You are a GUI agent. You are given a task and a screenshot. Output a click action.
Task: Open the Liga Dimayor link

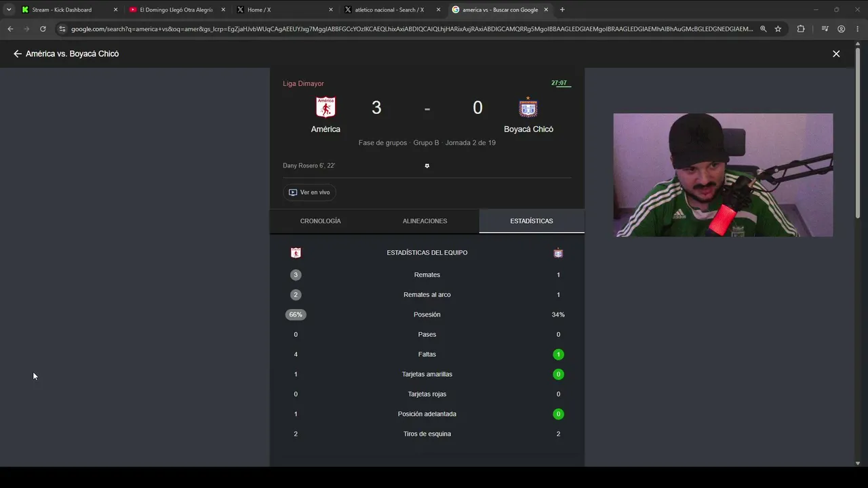click(303, 83)
